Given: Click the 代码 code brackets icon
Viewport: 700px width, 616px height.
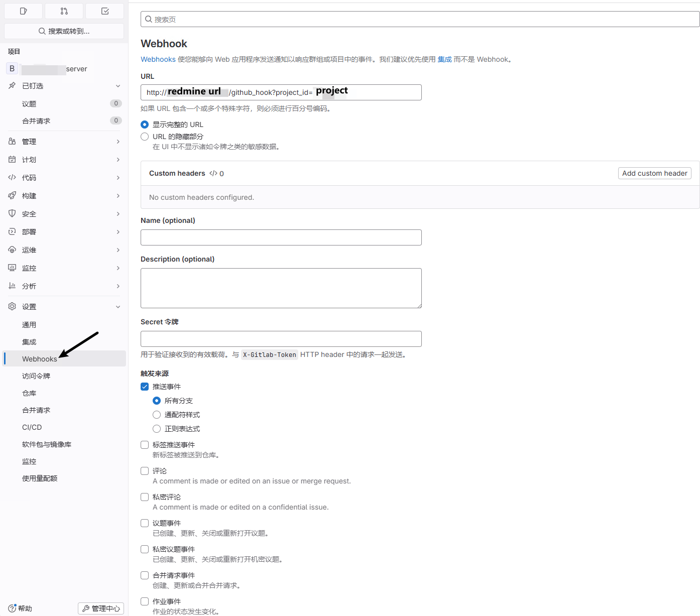Looking at the screenshot, I should pyautogui.click(x=12, y=177).
